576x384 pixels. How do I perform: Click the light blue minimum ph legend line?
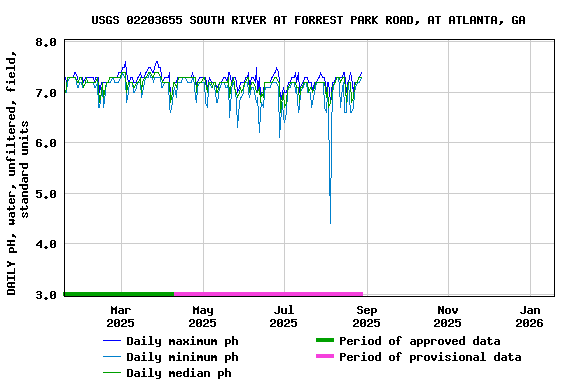pos(112,357)
